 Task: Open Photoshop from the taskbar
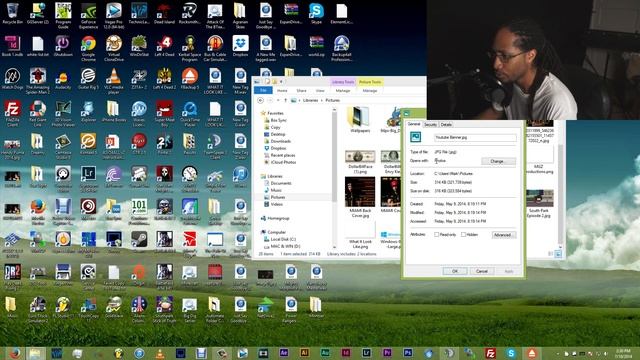click(x=407, y=352)
